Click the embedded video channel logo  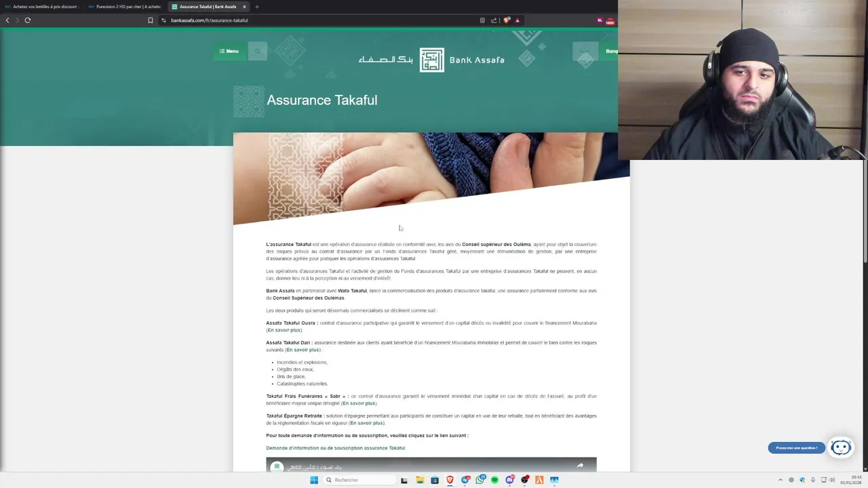pyautogui.click(x=277, y=466)
